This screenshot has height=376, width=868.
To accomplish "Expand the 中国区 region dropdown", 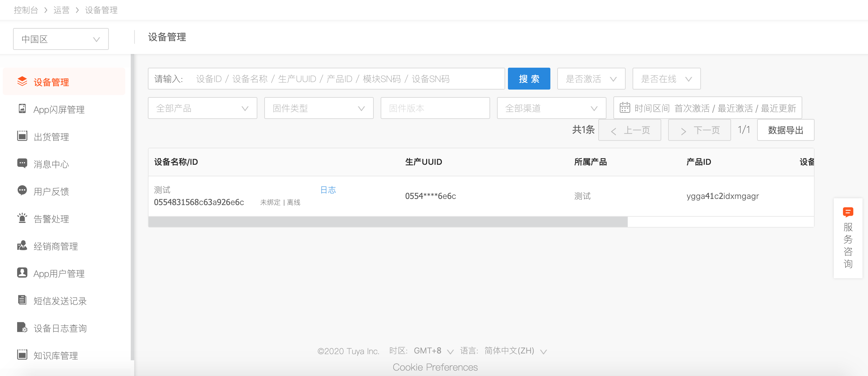I will coord(61,39).
